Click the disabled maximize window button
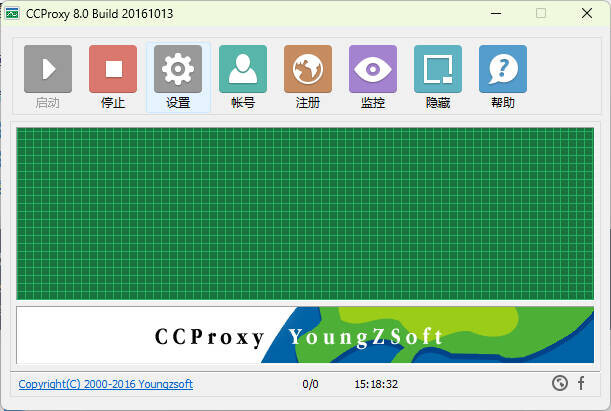The image size is (611, 411). 541,13
